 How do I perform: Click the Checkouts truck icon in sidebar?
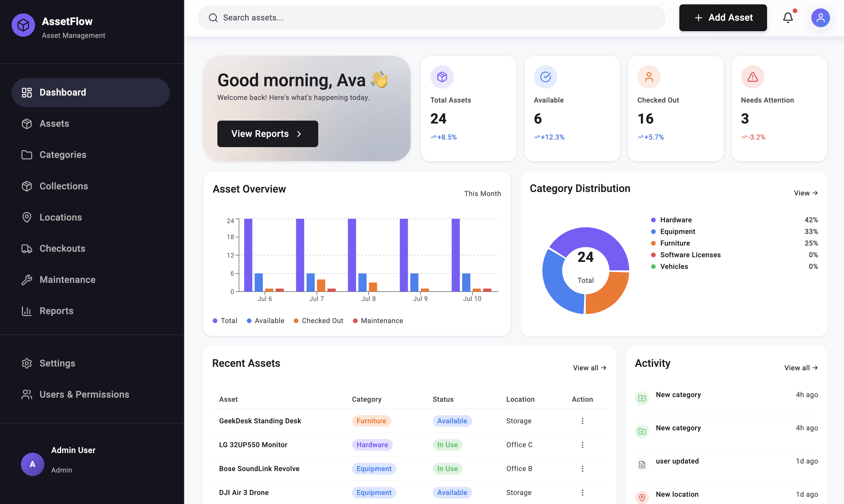tap(27, 249)
